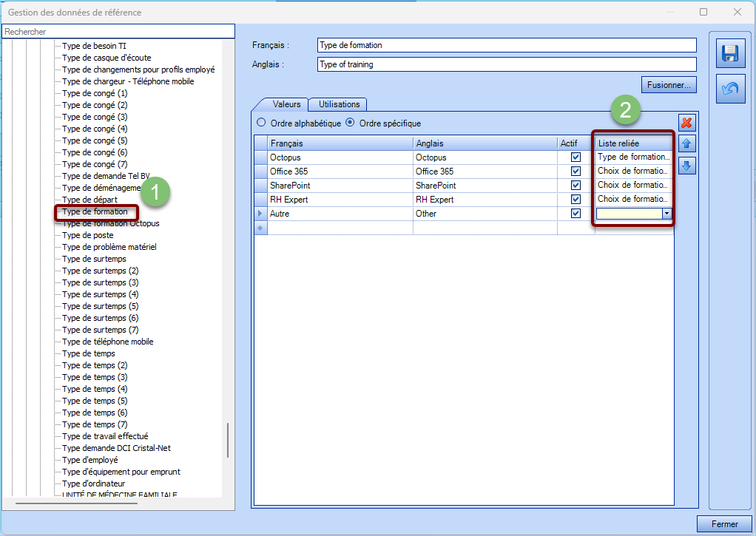This screenshot has height=536, width=756.
Task: Click the save floppy disk icon
Action: tap(730, 54)
